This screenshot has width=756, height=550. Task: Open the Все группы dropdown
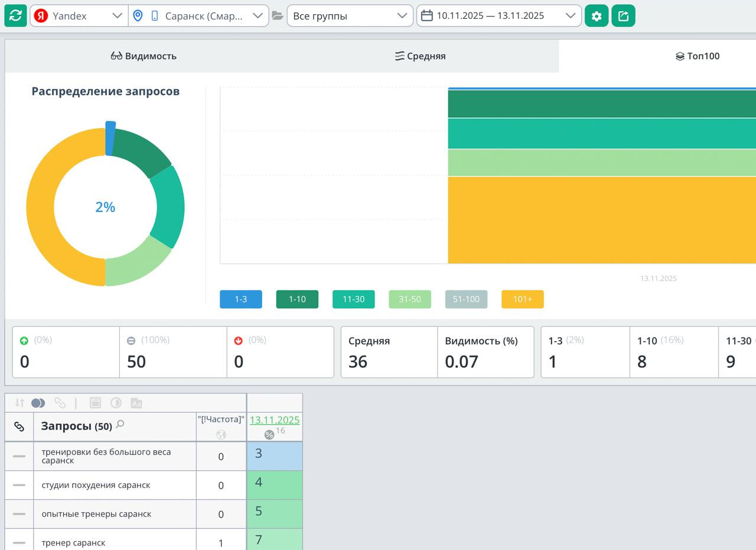tap(350, 16)
